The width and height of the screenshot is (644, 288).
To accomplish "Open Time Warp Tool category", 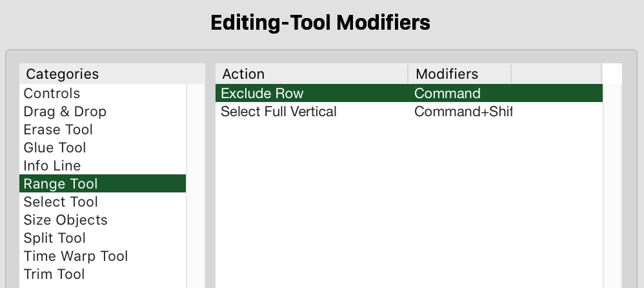I will click(75, 256).
